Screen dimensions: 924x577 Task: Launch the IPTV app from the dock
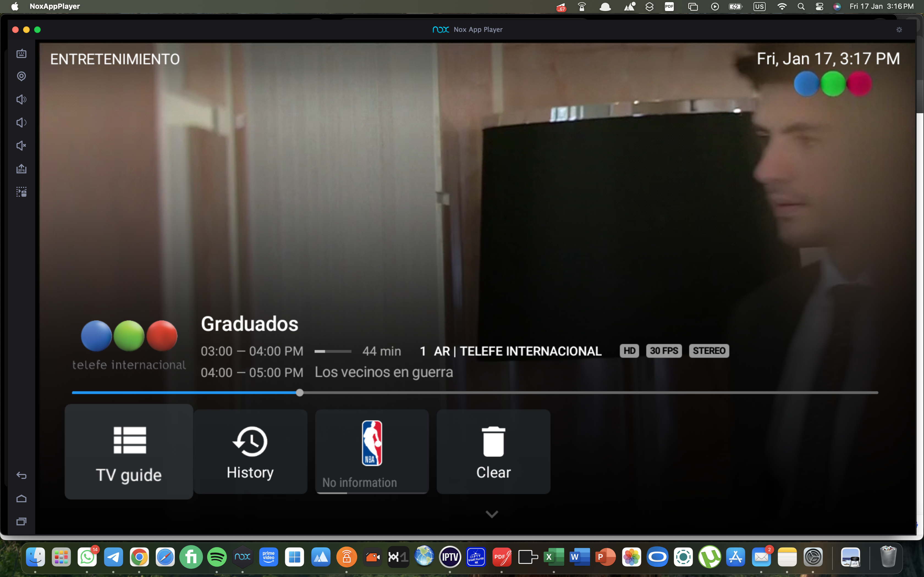[450, 557]
